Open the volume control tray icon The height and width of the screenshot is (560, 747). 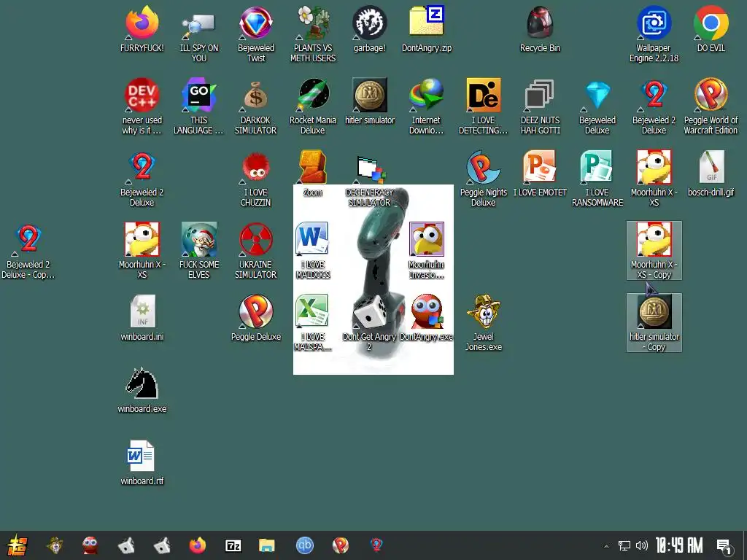tap(642, 545)
